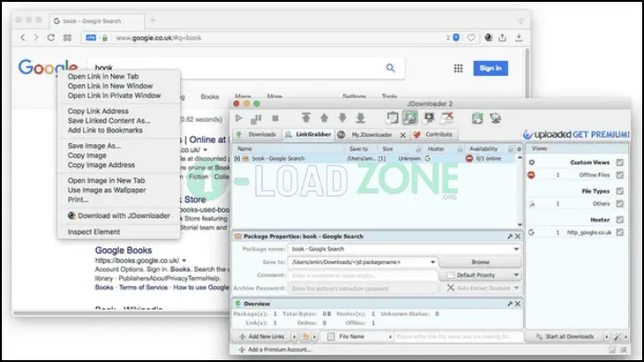644x362 pixels.
Task: Click the browser address bar URL
Action: 159,38
